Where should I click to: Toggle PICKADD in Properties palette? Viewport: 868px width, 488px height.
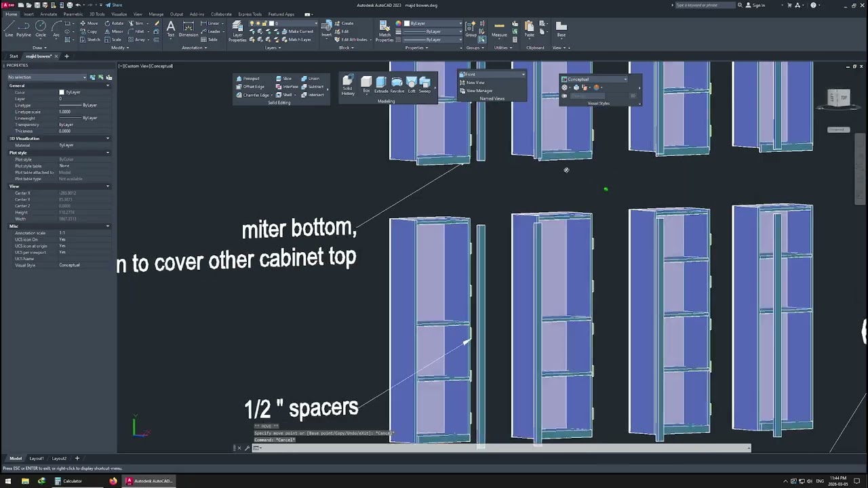tap(92, 77)
